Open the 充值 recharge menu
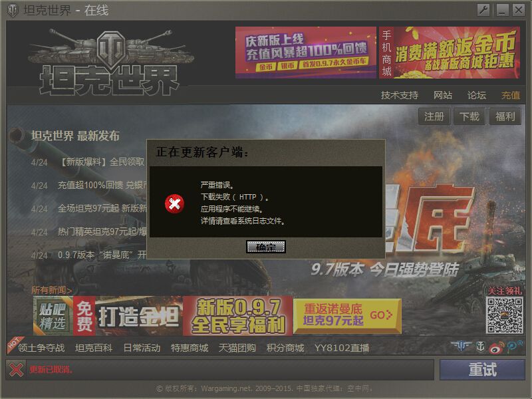Viewport: 532px width, 399px height. 511,95
